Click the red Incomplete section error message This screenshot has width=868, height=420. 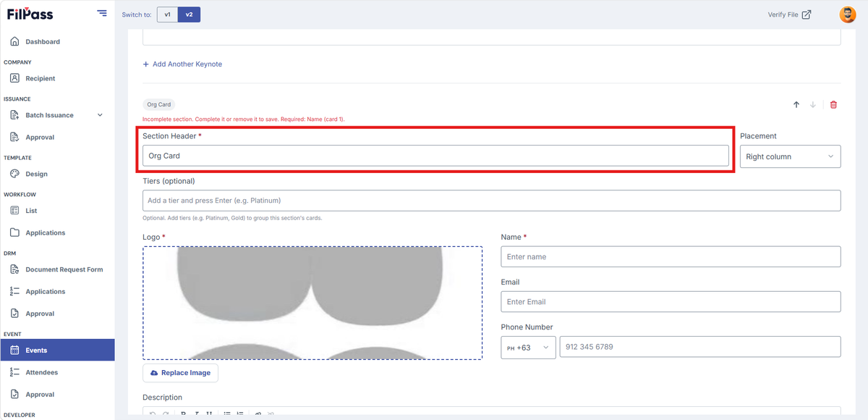(x=244, y=119)
